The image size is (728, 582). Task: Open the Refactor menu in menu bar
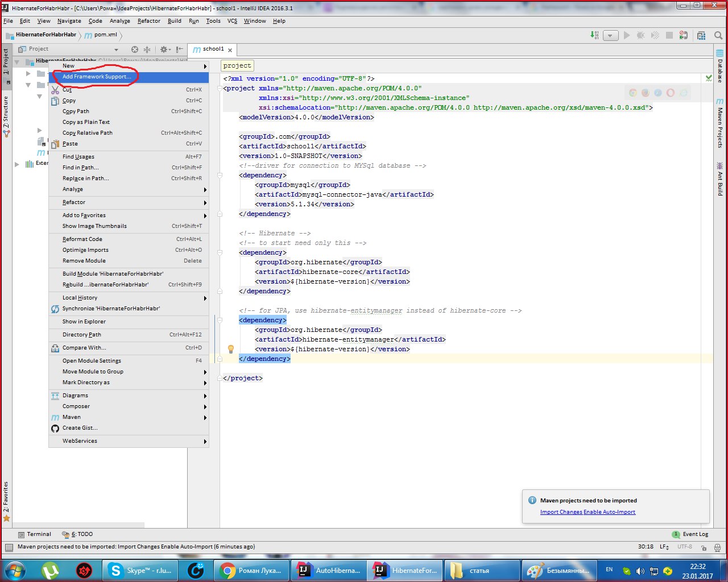[x=148, y=21]
